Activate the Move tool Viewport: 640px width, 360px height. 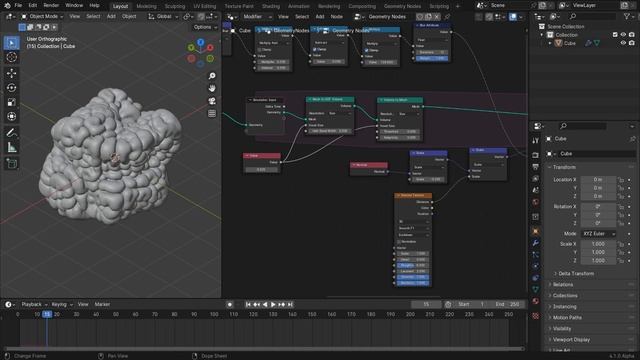[11, 73]
